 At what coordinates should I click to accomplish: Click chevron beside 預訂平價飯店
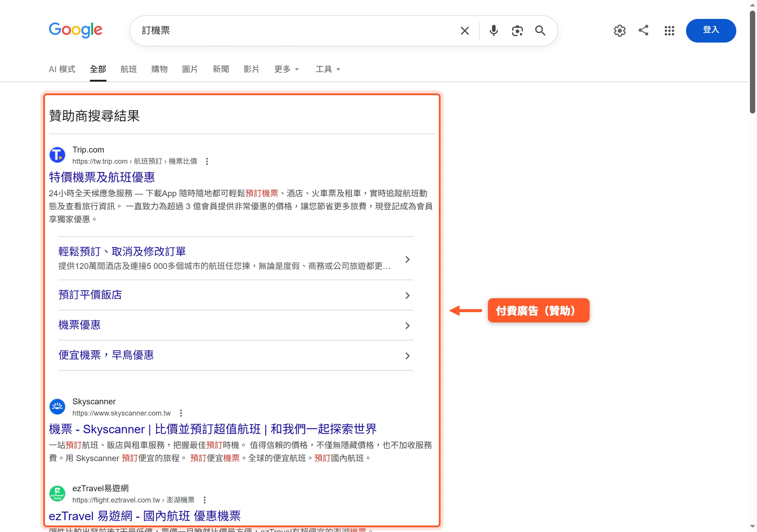pyautogui.click(x=407, y=295)
